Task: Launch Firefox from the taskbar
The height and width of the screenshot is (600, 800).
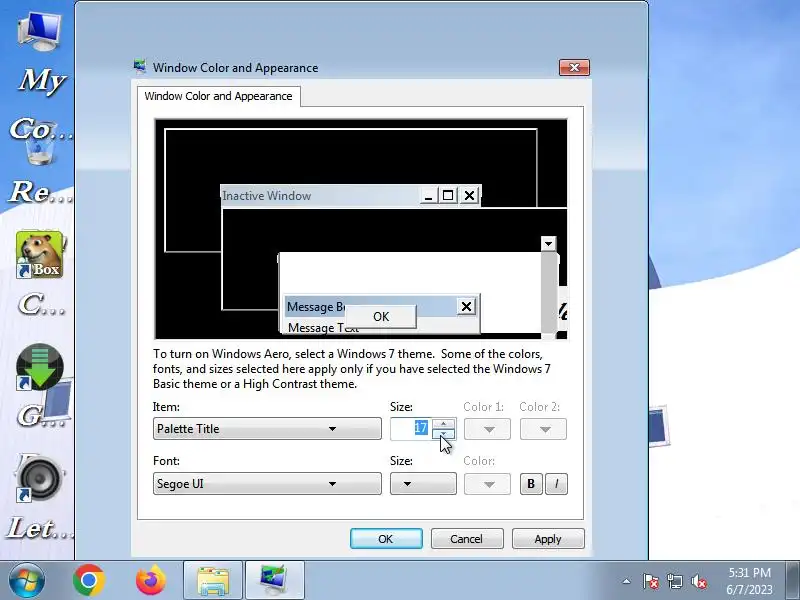Action: [x=151, y=580]
